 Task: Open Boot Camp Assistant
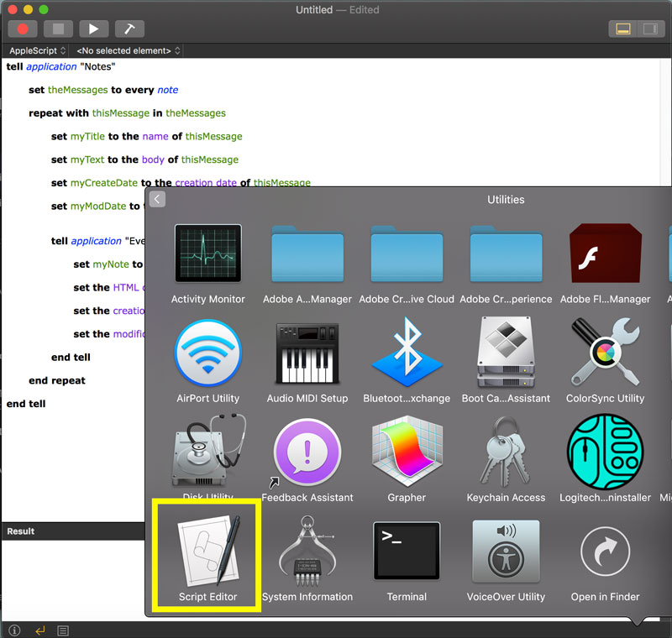click(x=506, y=362)
